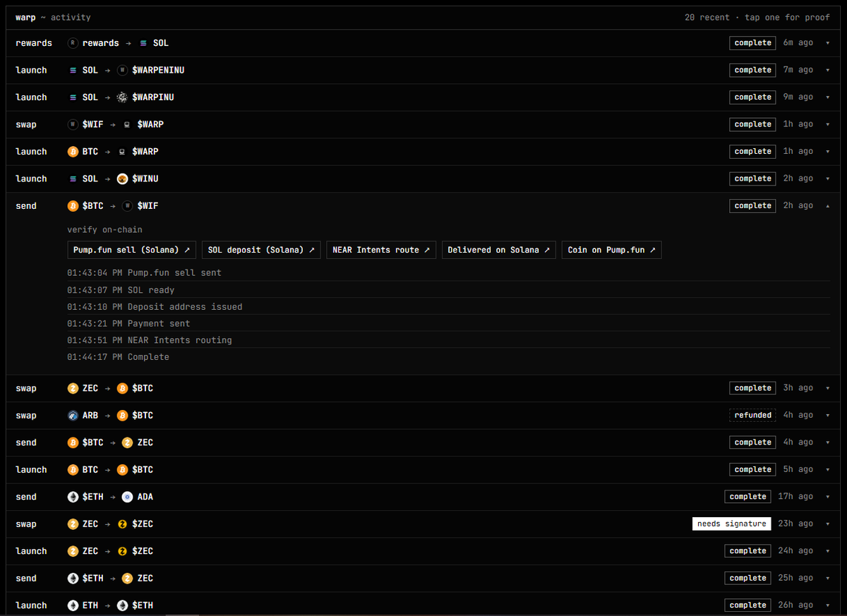847x616 pixels.
Task: Click the $WARPENINU token icon
Action: [122, 70]
